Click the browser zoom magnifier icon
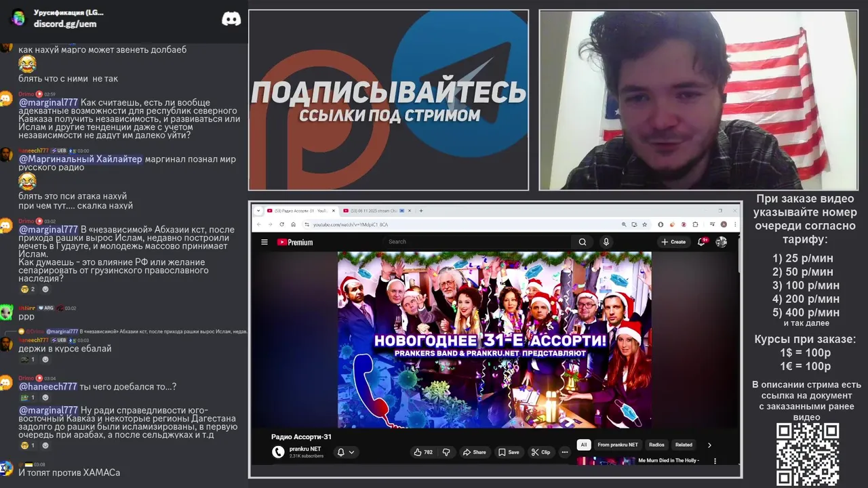 point(624,224)
